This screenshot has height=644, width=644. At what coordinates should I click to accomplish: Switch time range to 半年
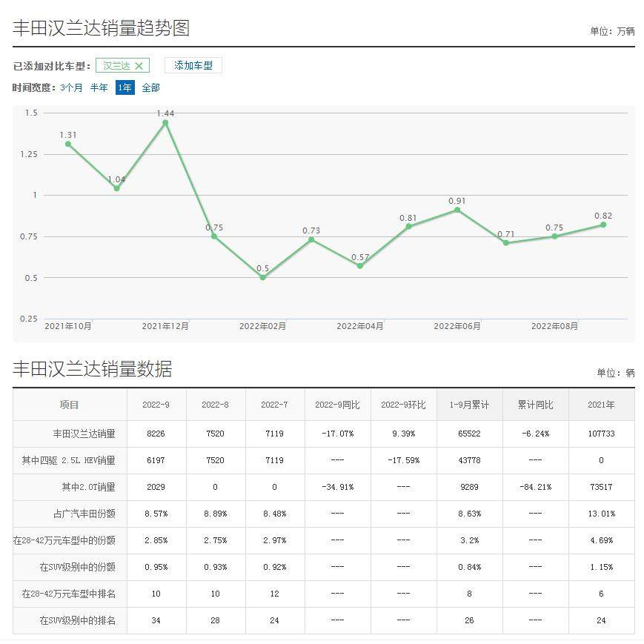(99, 87)
